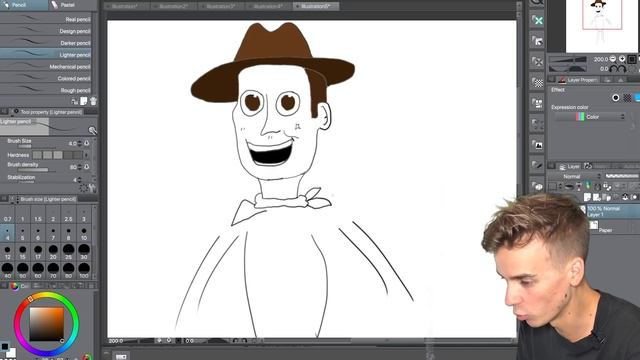
Task: Open the Expression color dropdown
Action: (590, 117)
